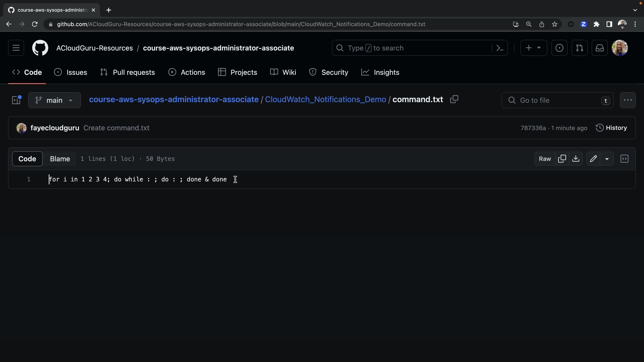Edit this file with pencil icon
Viewport: 644px width, 362px height.
coord(593,159)
